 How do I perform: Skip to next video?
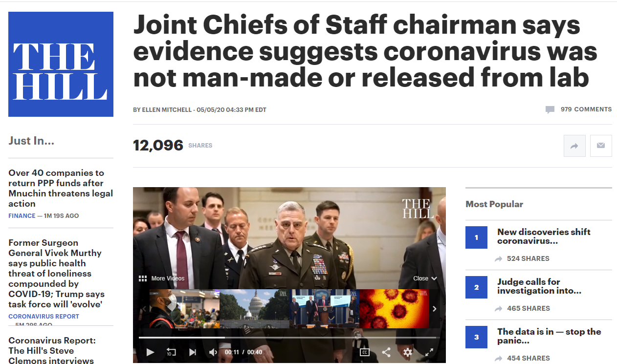pyautogui.click(x=193, y=352)
